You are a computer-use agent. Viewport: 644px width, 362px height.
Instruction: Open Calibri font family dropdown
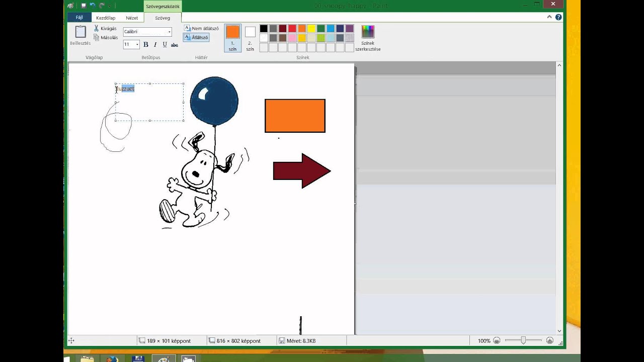[x=170, y=32]
